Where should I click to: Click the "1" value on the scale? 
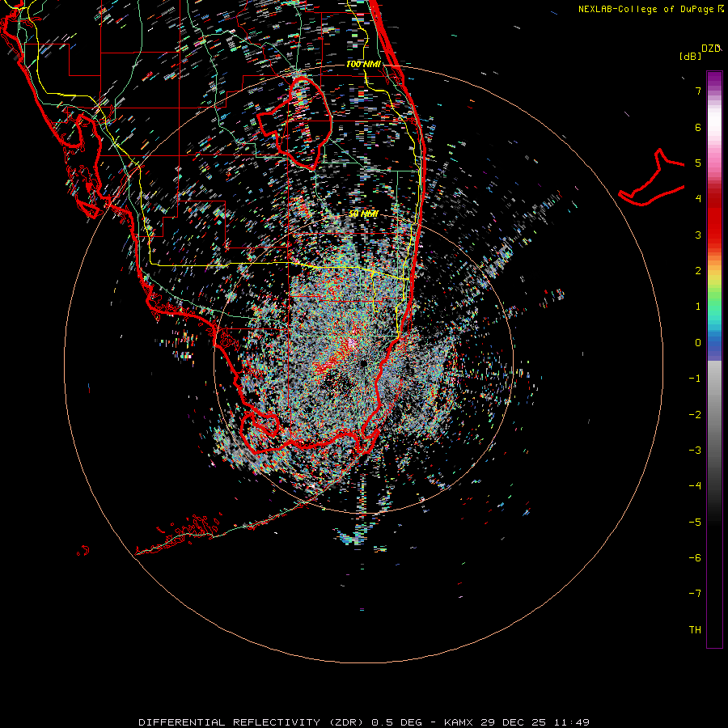[698, 307]
